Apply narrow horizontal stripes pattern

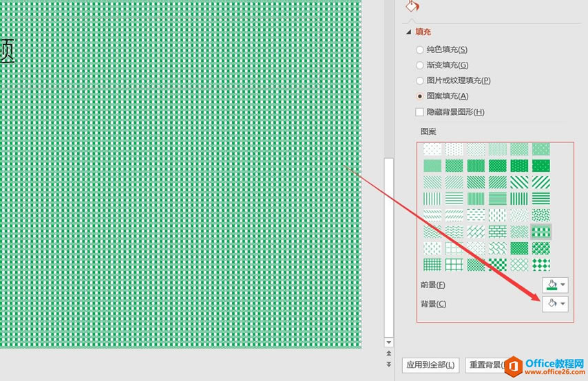(498, 199)
